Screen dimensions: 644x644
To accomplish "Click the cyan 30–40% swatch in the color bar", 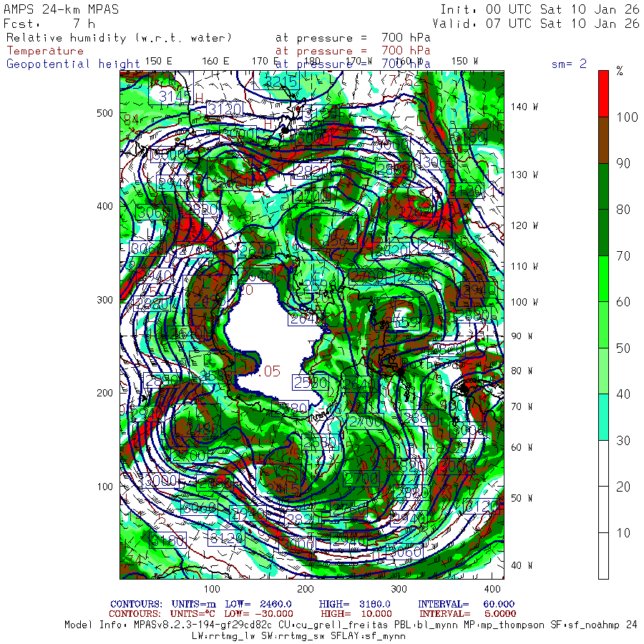I will click(603, 417).
